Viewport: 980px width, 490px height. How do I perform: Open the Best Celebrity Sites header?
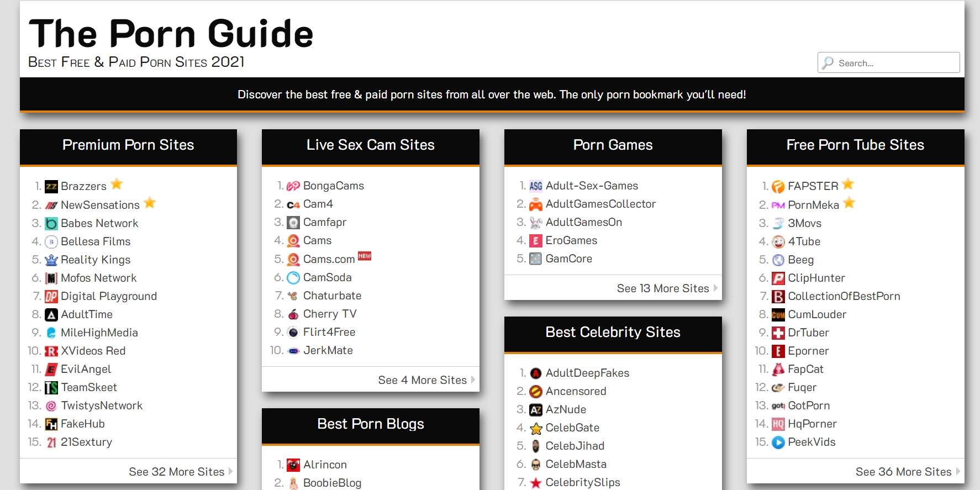[x=613, y=333]
